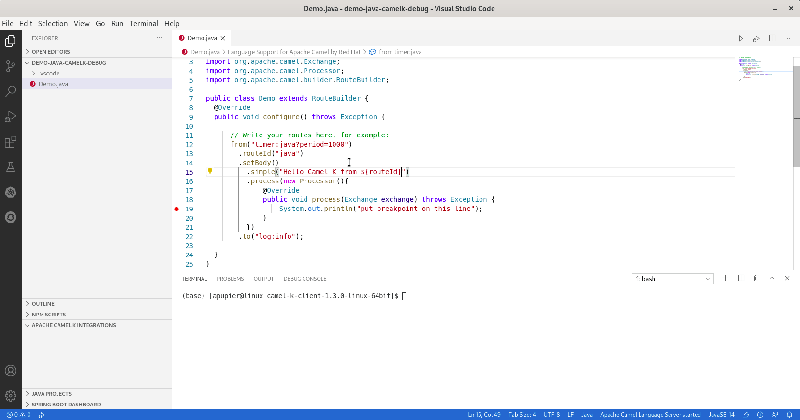Open the Edit menu
This screenshot has width=800, height=420.
[x=26, y=23]
